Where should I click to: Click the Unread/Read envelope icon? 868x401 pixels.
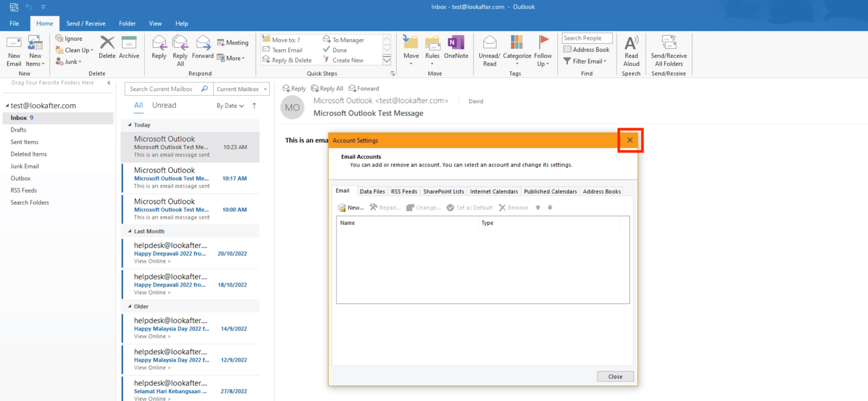(x=489, y=43)
